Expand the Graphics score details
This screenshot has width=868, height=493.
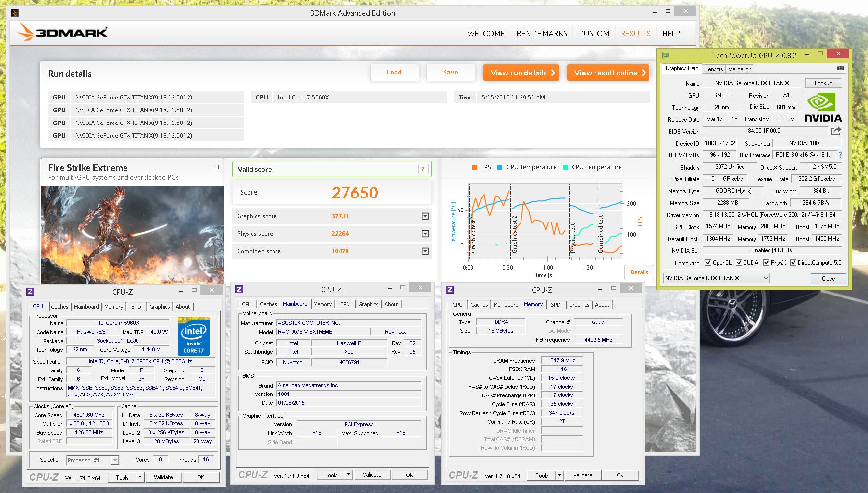425,216
